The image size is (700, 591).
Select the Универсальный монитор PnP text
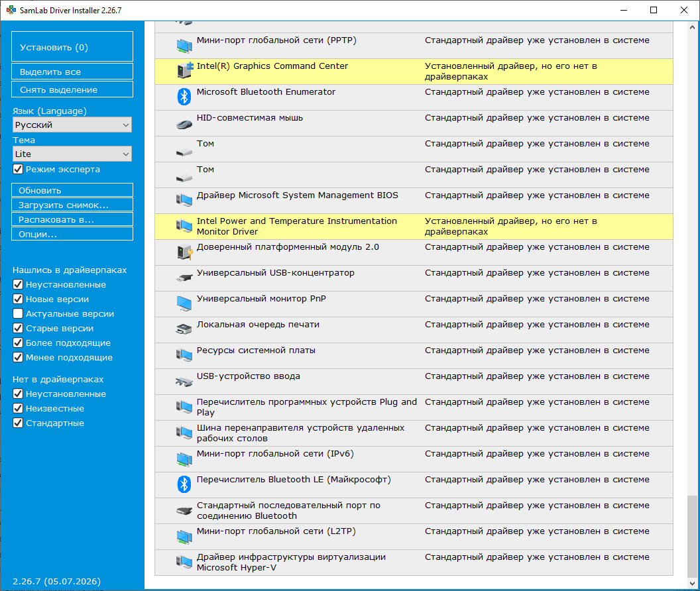[x=261, y=299]
